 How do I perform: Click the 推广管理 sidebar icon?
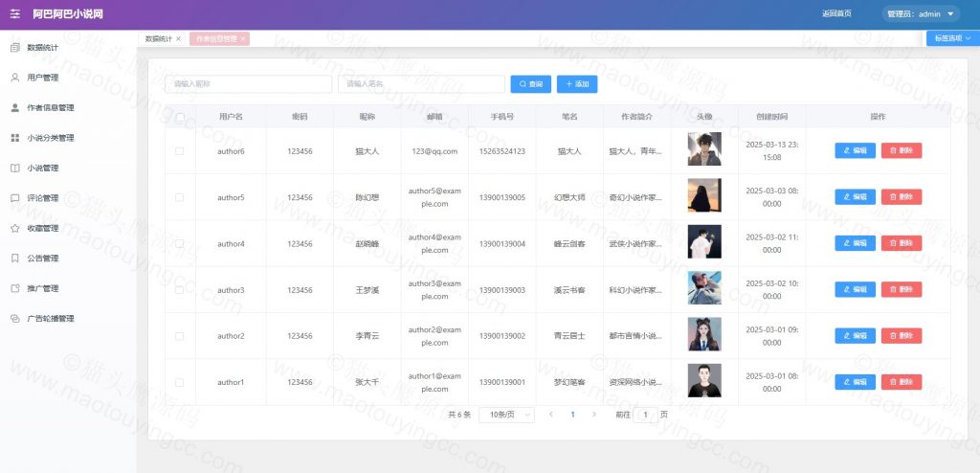pyautogui.click(x=15, y=288)
